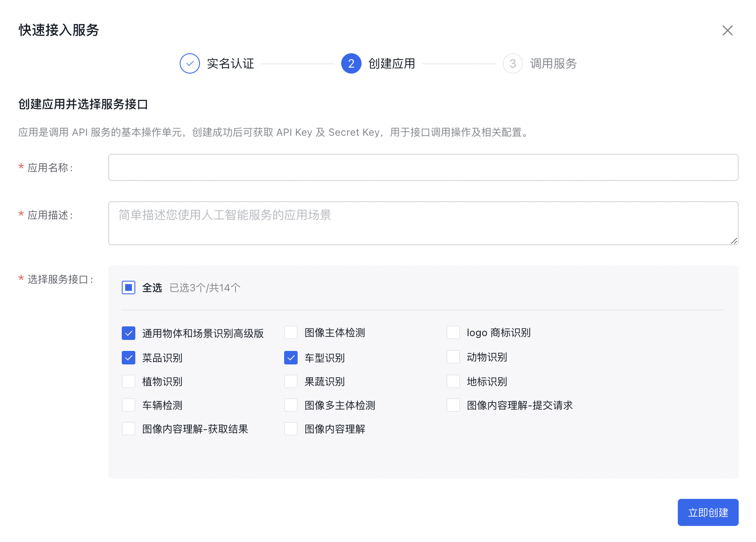Click the 应用描述 textarea resize handle
The height and width of the screenshot is (542, 756).
click(734, 241)
